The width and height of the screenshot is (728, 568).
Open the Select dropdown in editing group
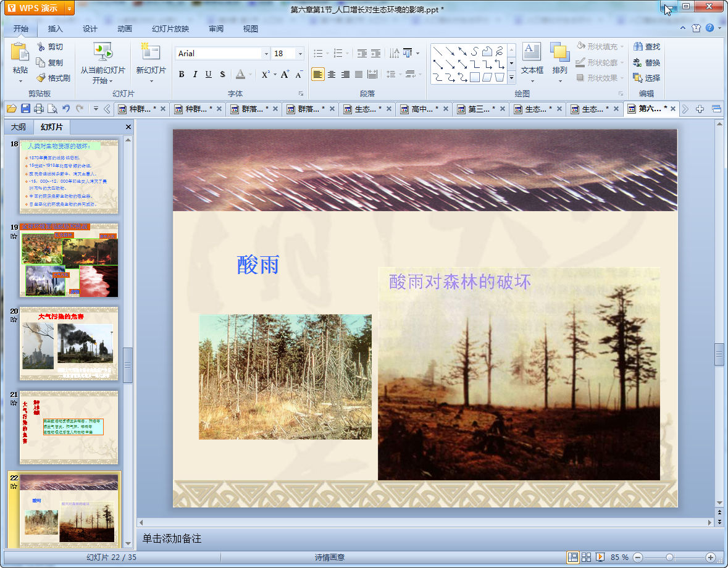tap(646, 78)
